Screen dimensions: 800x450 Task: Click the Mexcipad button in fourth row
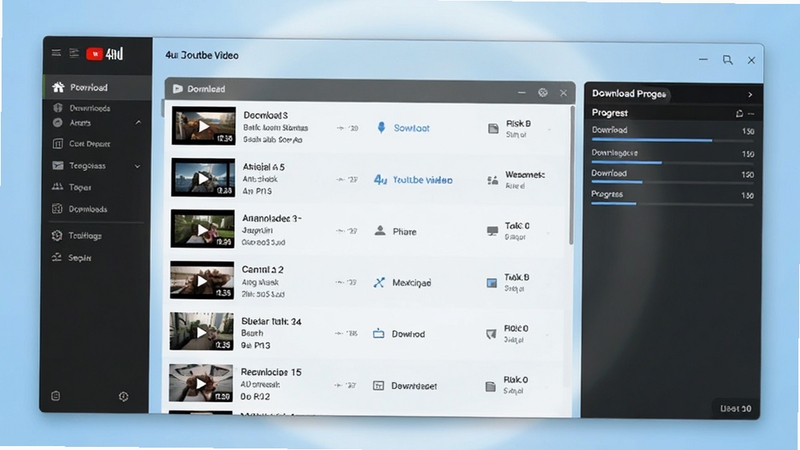411,283
